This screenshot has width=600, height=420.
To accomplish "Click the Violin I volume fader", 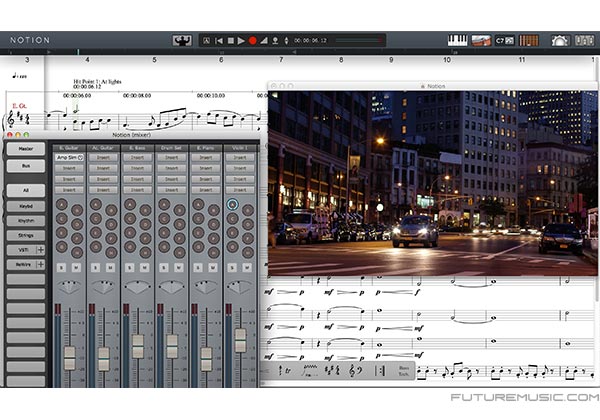I will click(240, 340).
